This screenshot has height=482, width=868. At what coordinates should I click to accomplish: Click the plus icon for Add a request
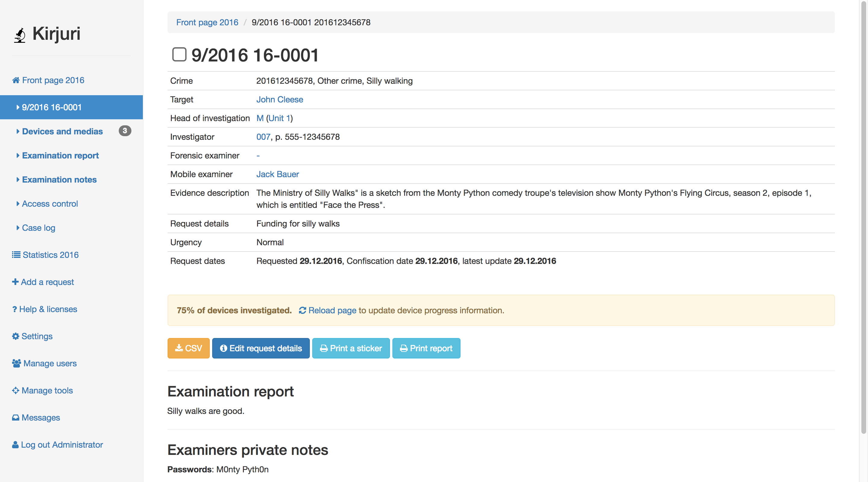tap(15, 282)
